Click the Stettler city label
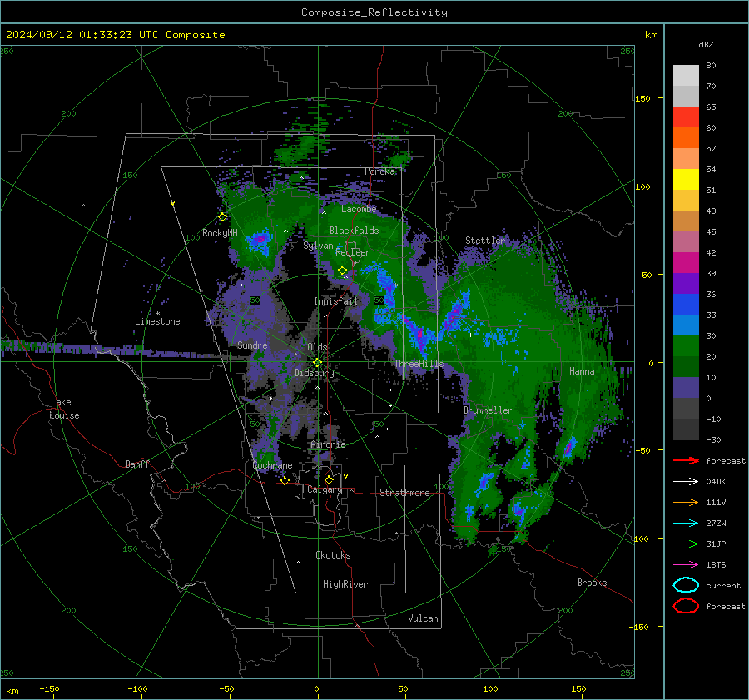This screenshot has width=749, height=700. (485, 241)
